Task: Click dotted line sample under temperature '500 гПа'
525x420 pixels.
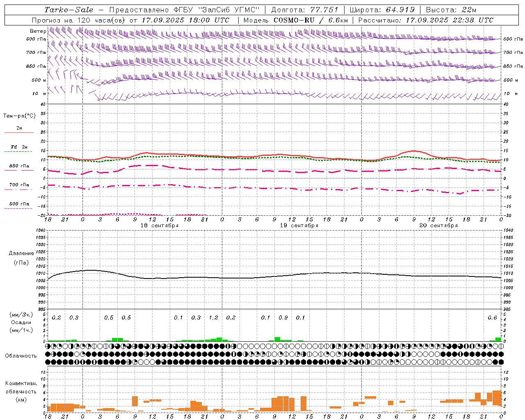Action: pos(18,209)
